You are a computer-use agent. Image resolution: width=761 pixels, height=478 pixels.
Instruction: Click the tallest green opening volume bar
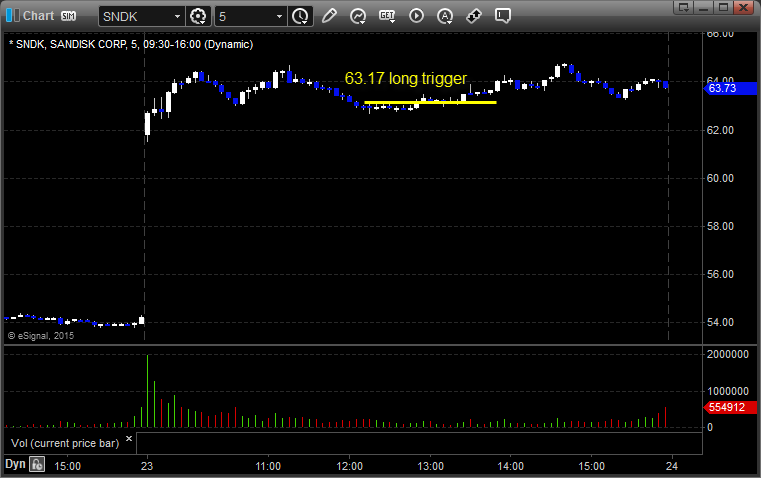(148, 391)
